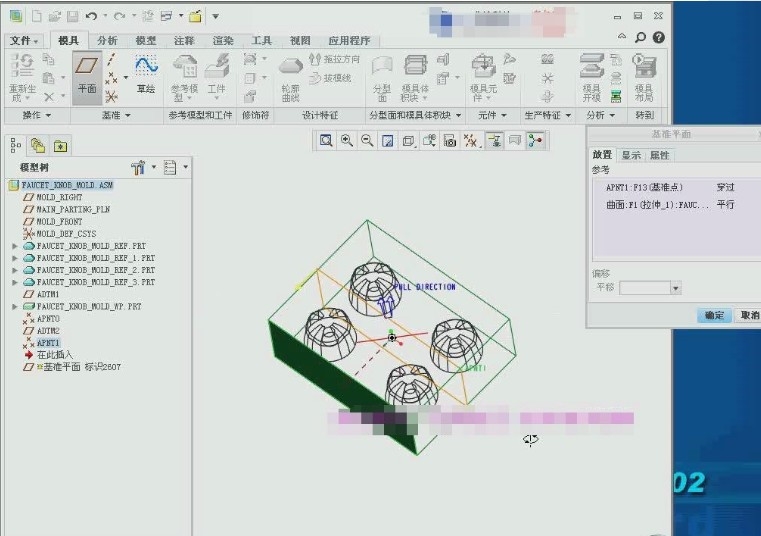Open the Sketch (草绘) tool
761x536 pixels.
click(146, 74)
